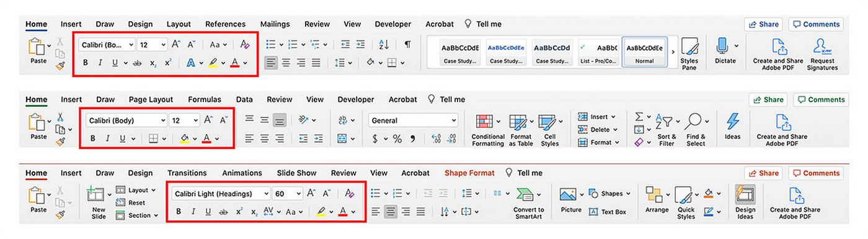Screen dimensions: 868x239
Task: Click the Share button in Word
Action: pyautogui.click(x=763, y=24)
